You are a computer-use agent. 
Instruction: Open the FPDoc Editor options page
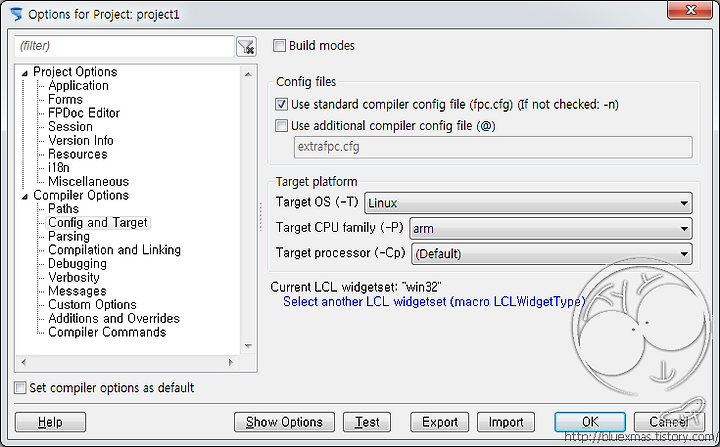tap(84, 113)
